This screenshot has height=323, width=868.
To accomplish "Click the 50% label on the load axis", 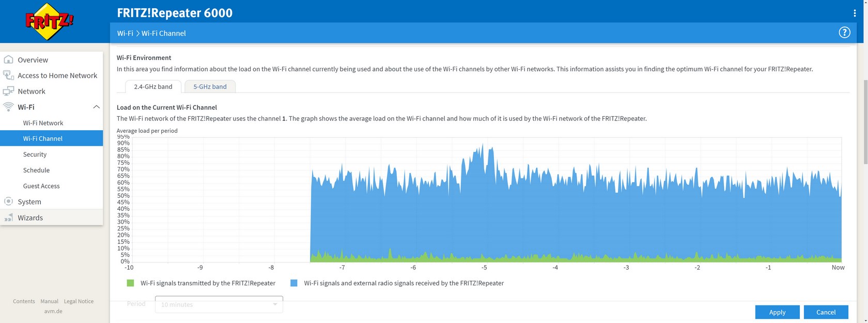I will 123,196.
